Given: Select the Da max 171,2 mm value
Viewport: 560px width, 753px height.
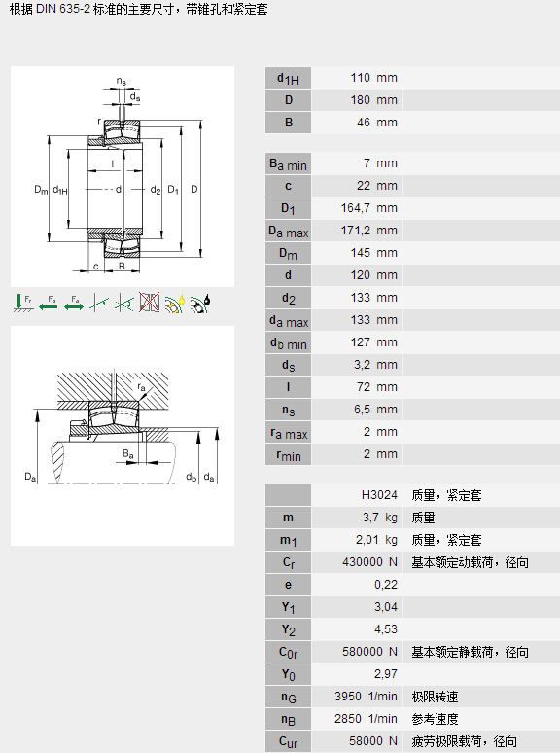Looking at the screenshot, I should pos(369,231).
